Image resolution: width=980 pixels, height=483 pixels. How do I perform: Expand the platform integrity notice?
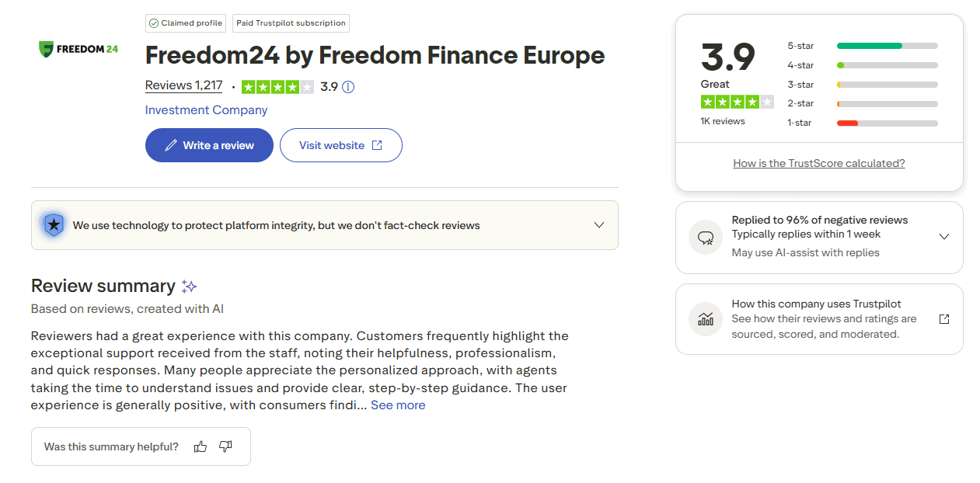pyautogui.click(x=599, y=225)
